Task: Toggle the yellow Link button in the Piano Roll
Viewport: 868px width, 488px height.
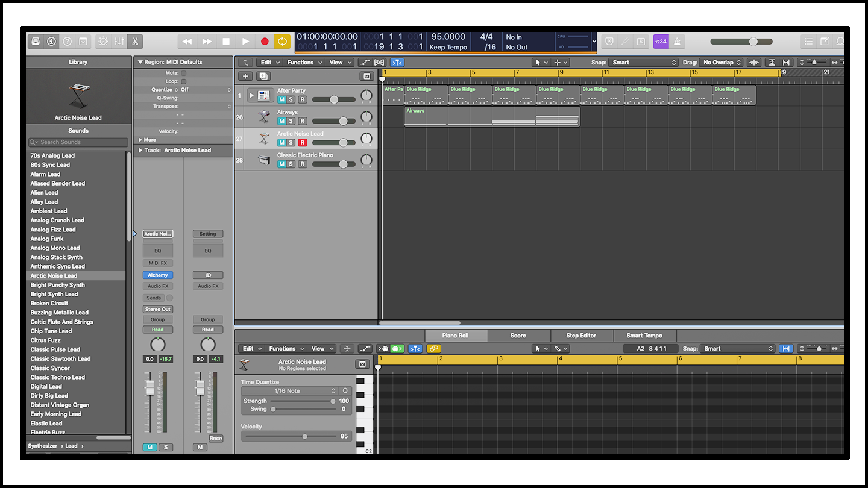Action: [433, 348]
